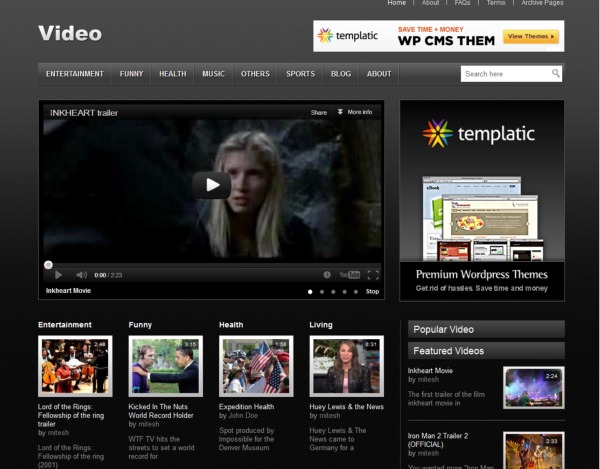Go to the Blog page
The width and height of the screenshot is (600, 469).
coord(341,74)
